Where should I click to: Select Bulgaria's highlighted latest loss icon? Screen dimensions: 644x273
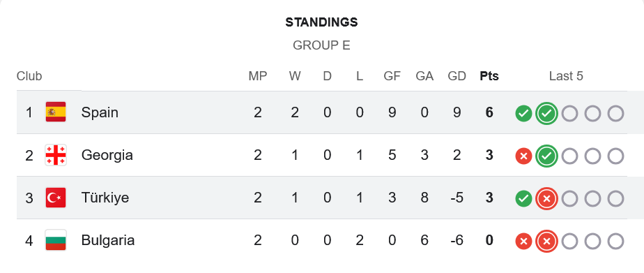coord(546,242)
